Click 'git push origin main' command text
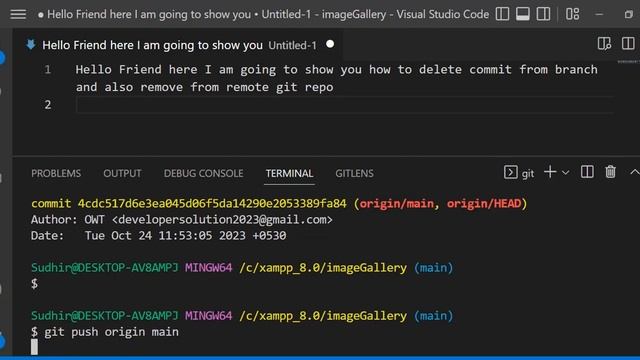 tap(111, 332)
